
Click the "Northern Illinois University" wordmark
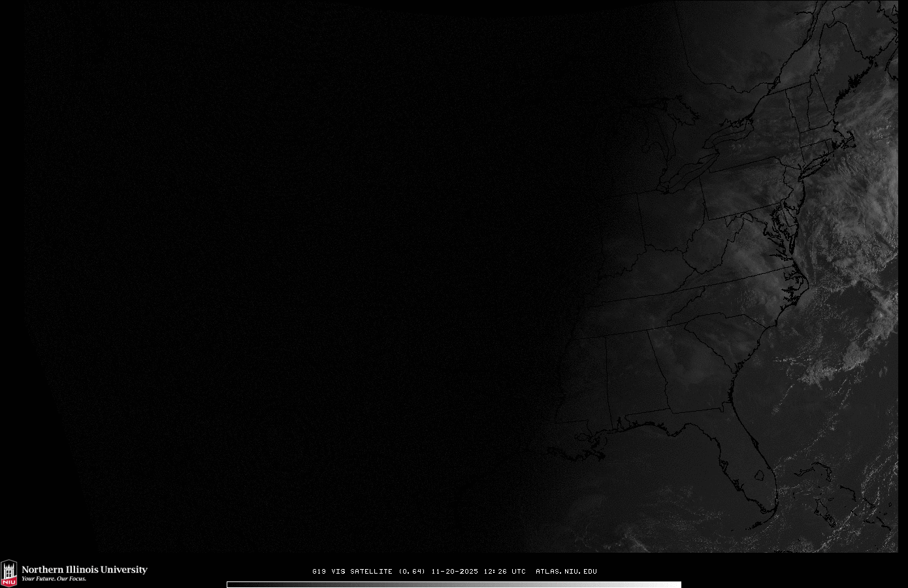[x=84, y=570]
